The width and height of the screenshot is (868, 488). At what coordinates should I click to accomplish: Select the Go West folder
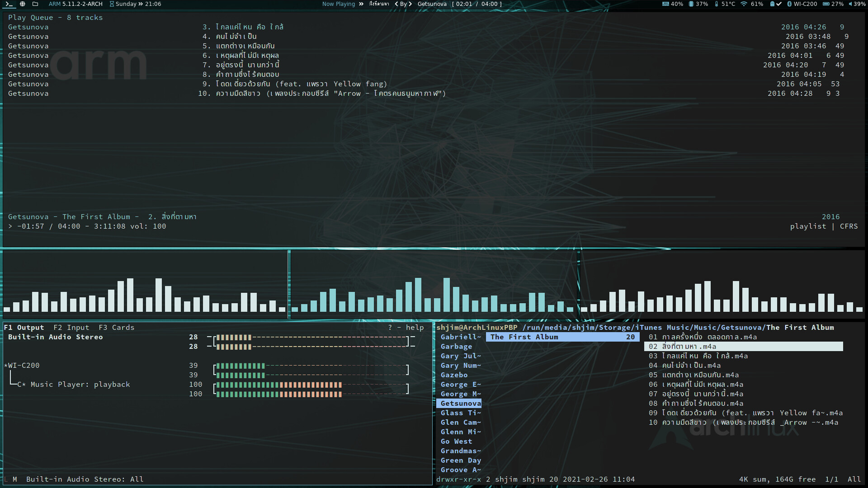coord(457,441)
